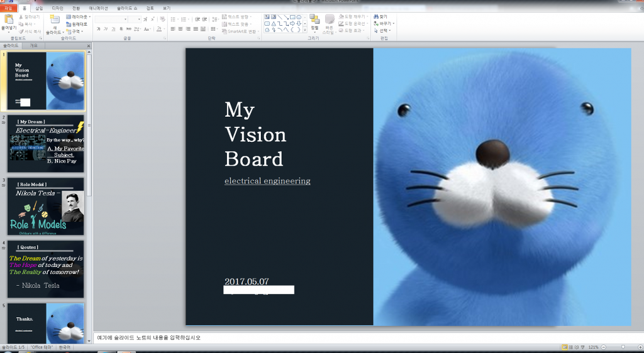The height and width of the screenshot is (353, 644).
Task: Select slide 4 Quotes thumbnail
Action: coord(45,269)
